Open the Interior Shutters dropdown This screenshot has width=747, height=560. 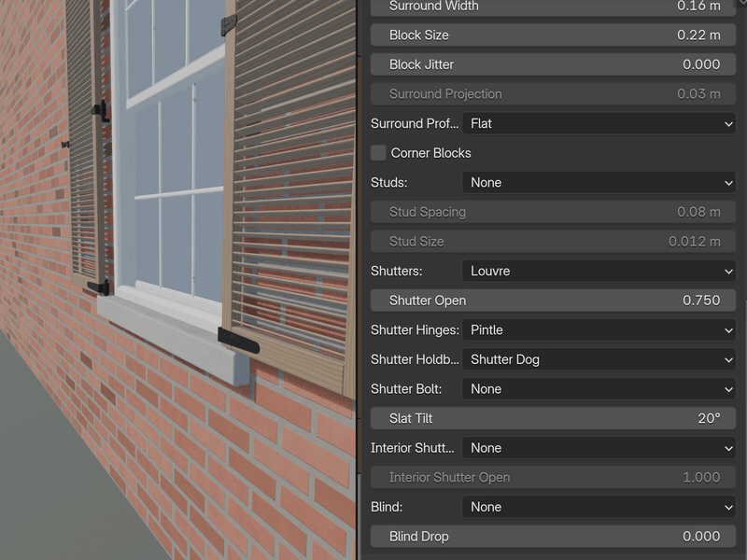click(599, 448)
